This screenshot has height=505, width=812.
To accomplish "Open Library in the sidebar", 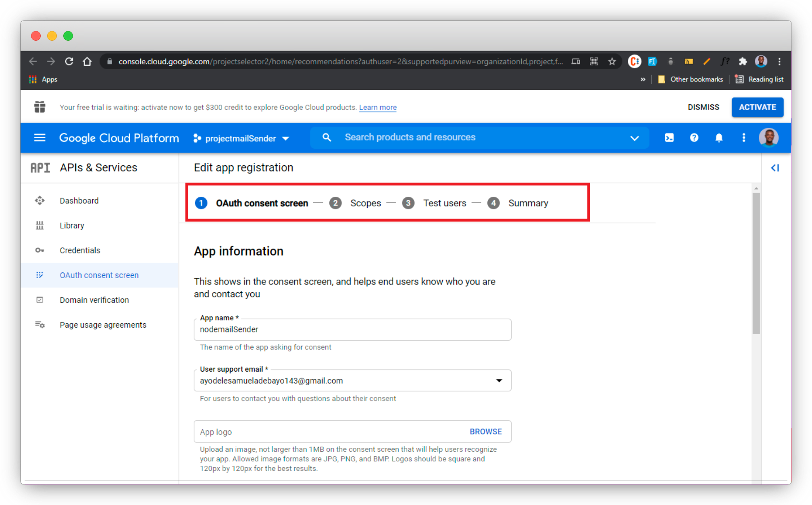I will (x=100, y=225).
